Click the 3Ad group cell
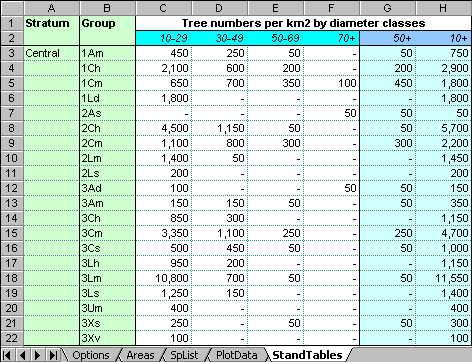Image resolution: width=472 pixels, height=362 pixels. [107, 188]
